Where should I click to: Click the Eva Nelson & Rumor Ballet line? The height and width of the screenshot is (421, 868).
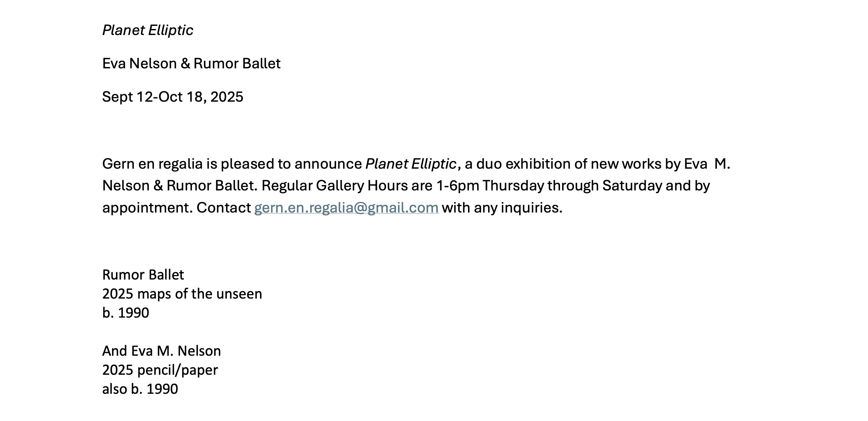(191, 64)
